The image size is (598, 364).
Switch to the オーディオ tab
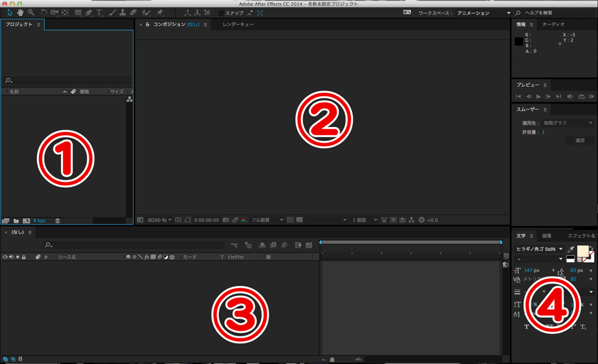click(553, 25)
